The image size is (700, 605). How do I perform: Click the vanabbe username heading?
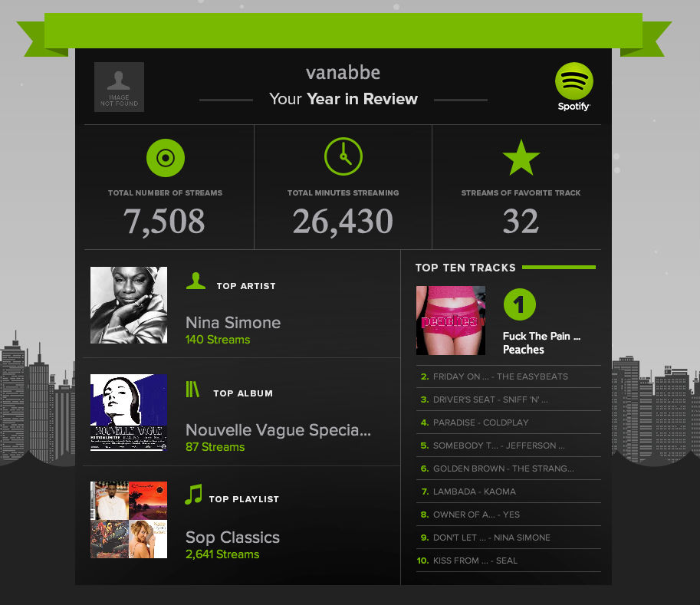[x=343, y=73]
